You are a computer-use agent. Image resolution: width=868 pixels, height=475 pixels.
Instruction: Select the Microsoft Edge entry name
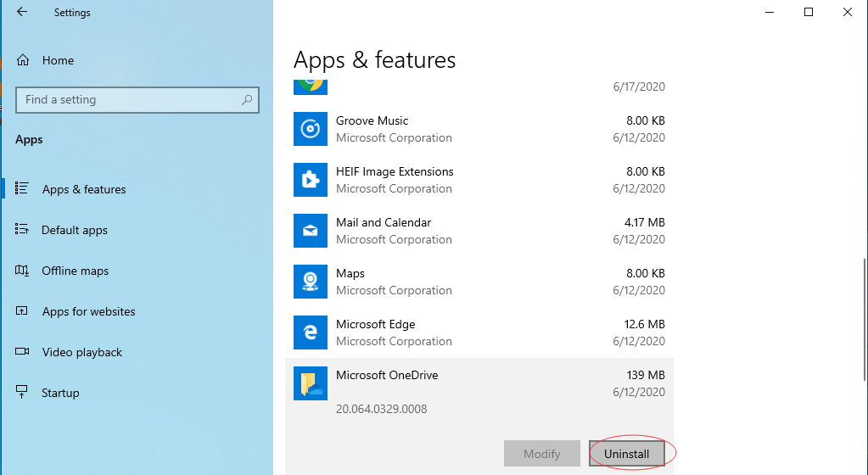point(375,324)
